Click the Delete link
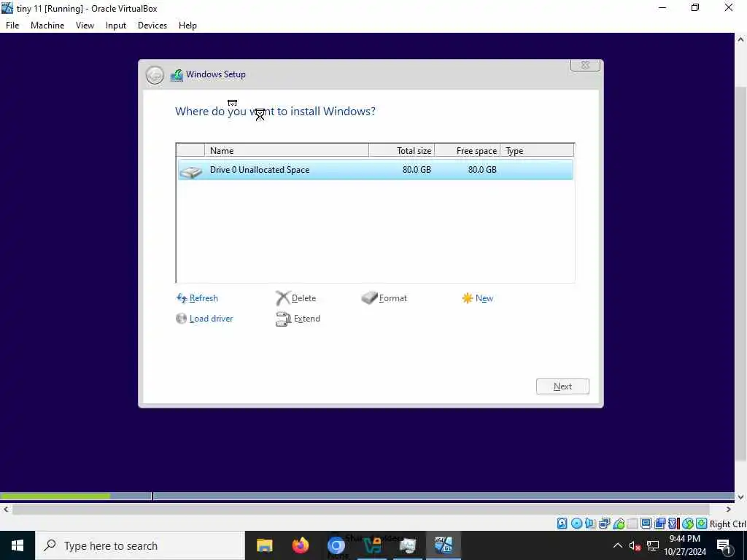This screenshot has width=747, height=560. (303, 298)
